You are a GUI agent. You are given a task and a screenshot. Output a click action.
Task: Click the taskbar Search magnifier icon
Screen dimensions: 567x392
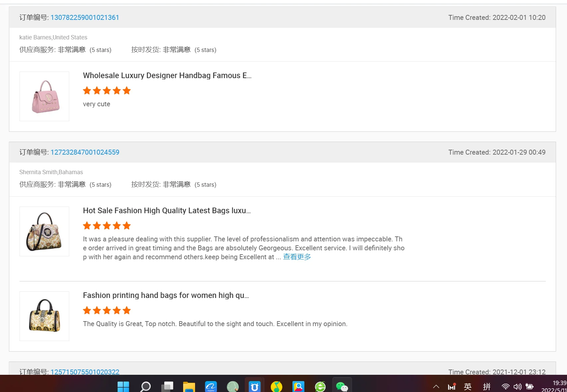145,386
